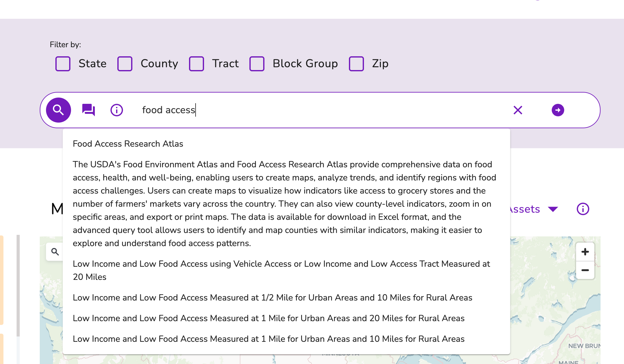
Task: Toggle the Tract filter checkbox
Action: 197,64
